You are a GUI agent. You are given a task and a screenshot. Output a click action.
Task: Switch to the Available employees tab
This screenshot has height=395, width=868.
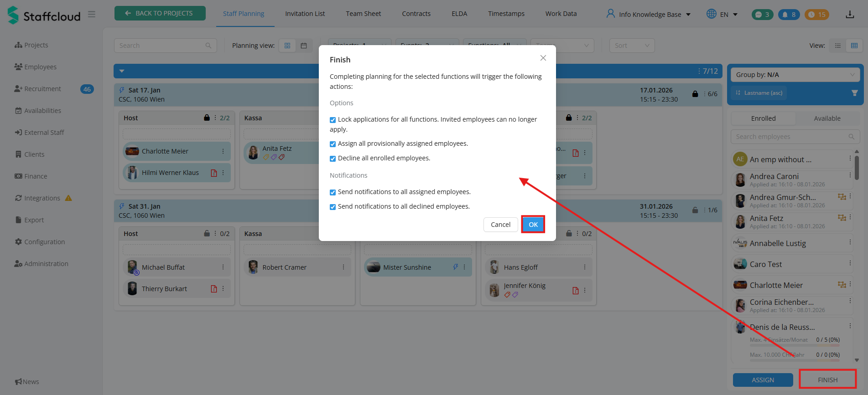(827, 118)
